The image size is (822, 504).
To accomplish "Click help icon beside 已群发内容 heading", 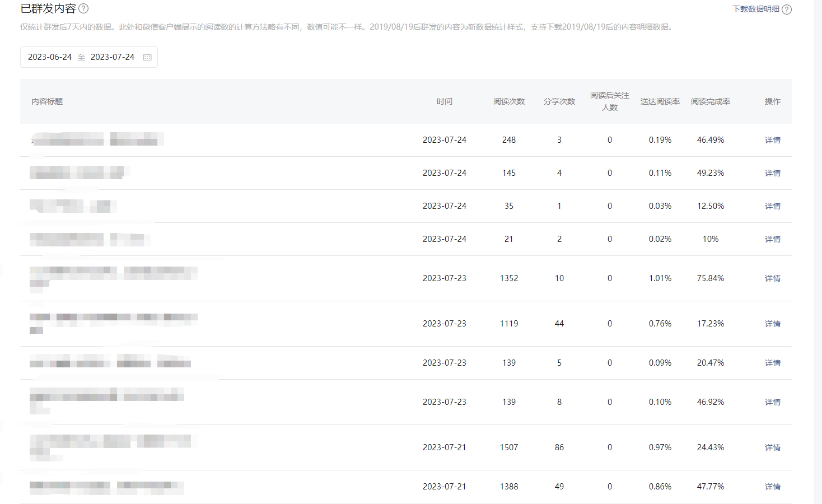I will (x=83, y=9).
